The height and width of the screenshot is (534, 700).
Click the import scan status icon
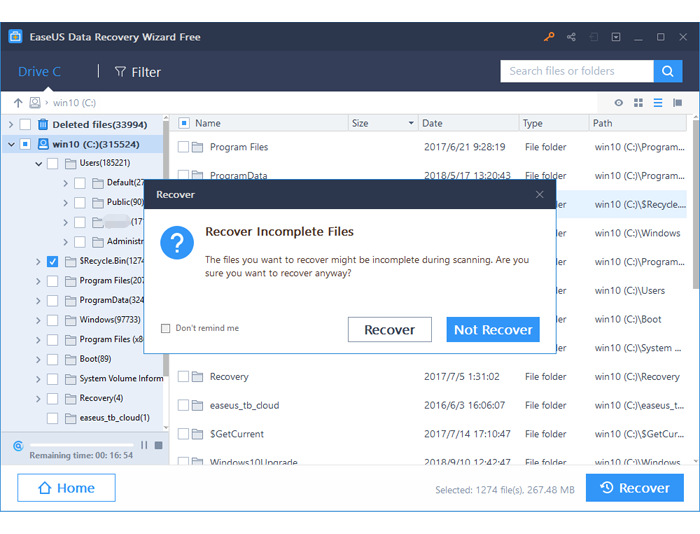click(x=593, y=37)
